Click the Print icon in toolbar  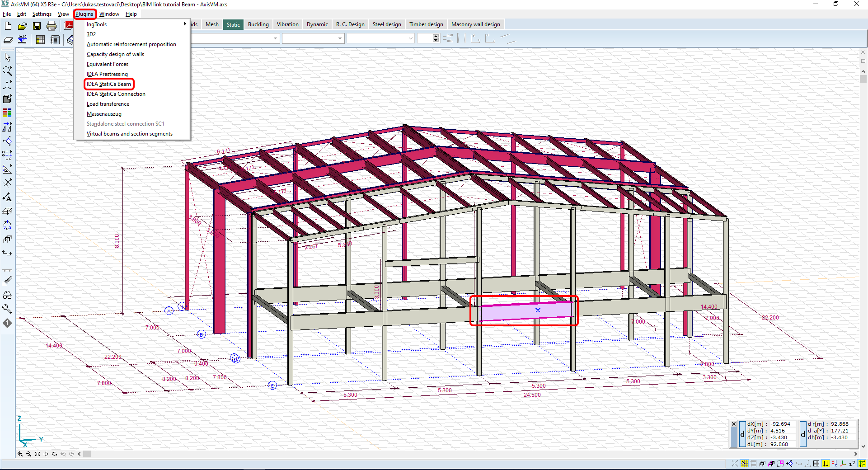[x=52, y=26]
